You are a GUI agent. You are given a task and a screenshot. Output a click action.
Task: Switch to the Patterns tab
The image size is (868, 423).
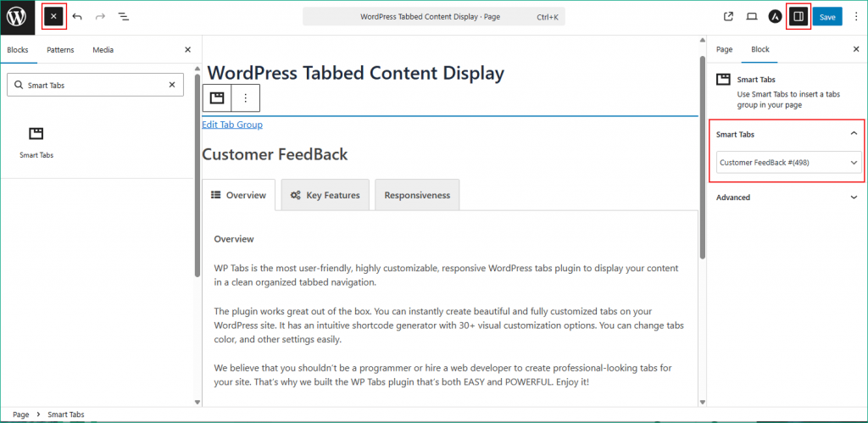coord(60,50)
